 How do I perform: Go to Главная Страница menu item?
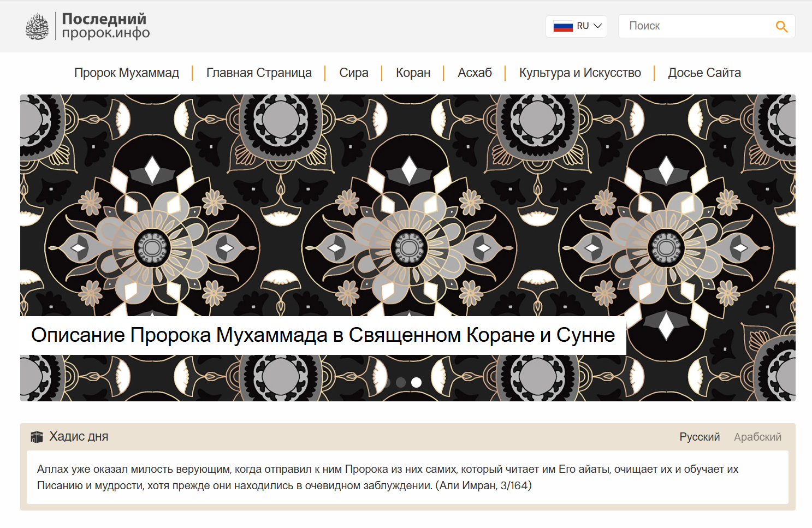[x=259, y=73]
